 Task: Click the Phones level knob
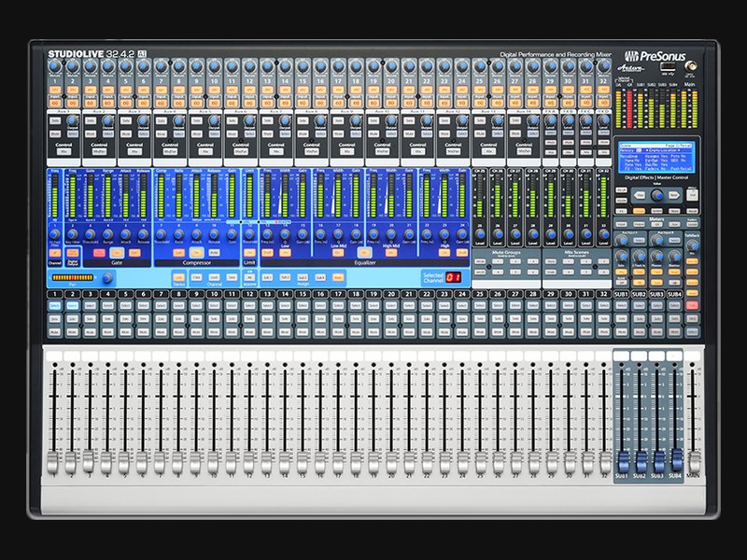tap(657, 256)
